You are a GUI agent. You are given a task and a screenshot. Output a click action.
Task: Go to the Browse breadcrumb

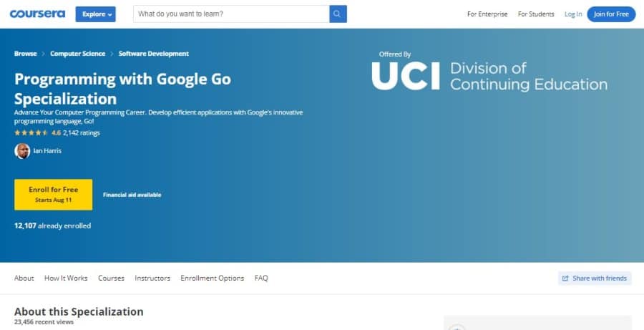26,54
